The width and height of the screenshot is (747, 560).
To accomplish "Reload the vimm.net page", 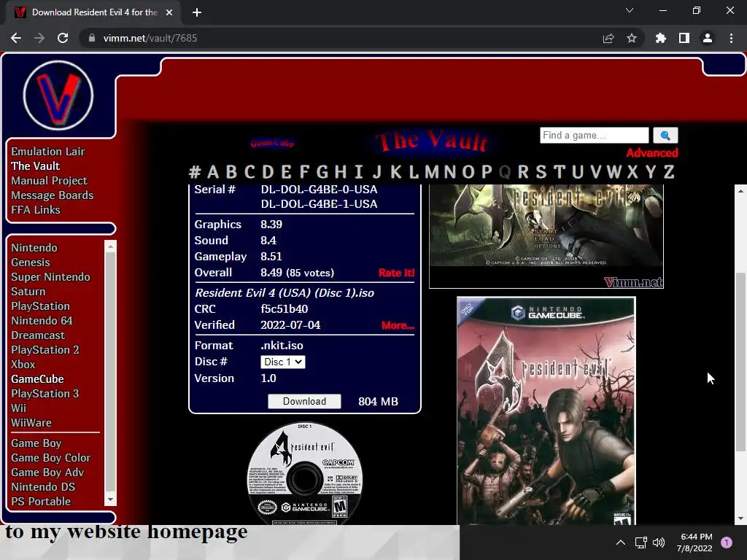I will pos(63,38).
